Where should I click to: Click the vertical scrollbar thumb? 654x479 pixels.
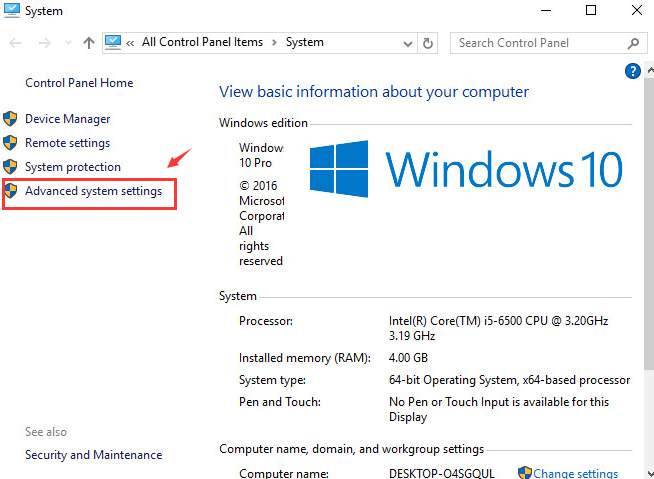tap(649, 223)
